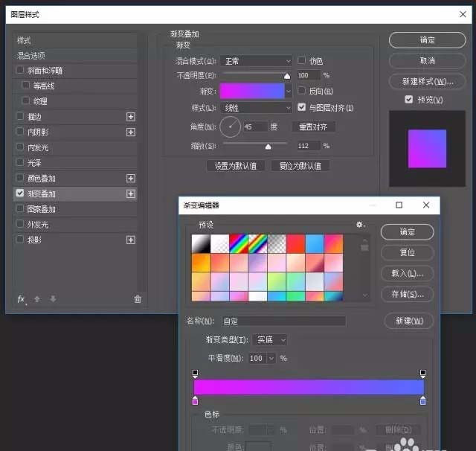
Task: Click the 新建样式 button
Action: click(427, 81)
